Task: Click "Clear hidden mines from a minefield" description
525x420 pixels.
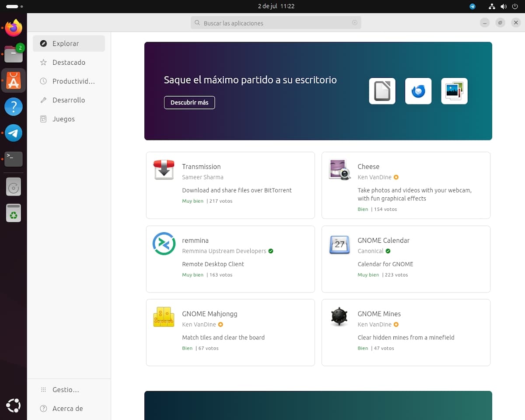Action: [406, 337]
